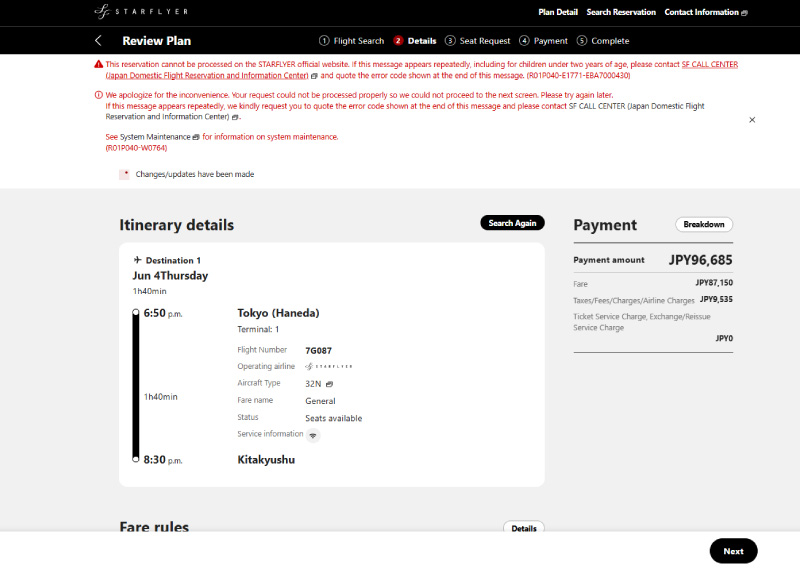Click the Search Again button
This screenshot has width=800, height=570.
coord(512,223)
